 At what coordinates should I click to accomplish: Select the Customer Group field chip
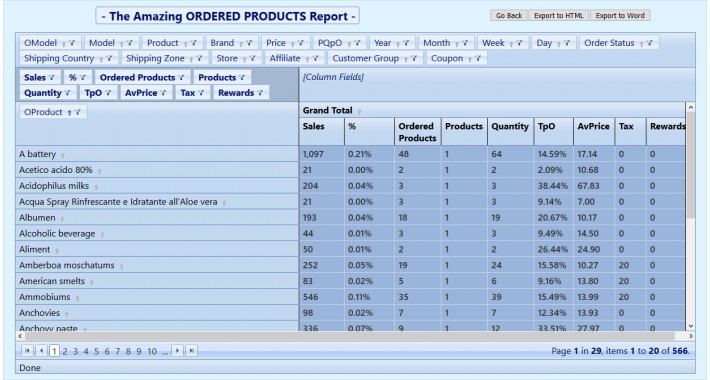pyautogui.click(x=375, y=58)
